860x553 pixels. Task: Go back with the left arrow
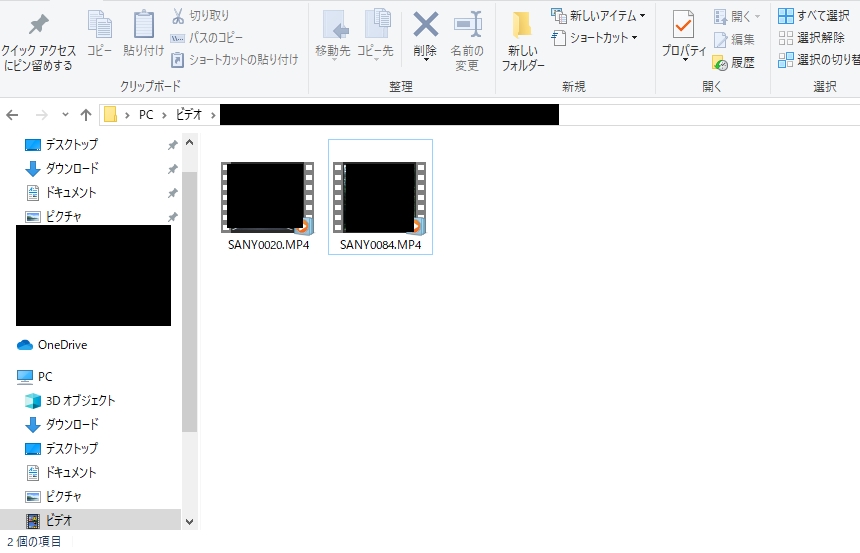(x=12, y=115)
